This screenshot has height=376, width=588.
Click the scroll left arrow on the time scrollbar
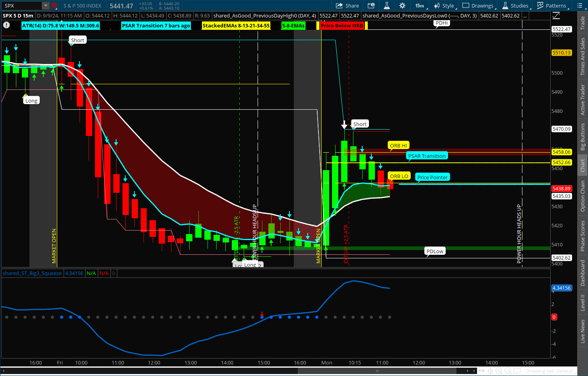point(4,371)
